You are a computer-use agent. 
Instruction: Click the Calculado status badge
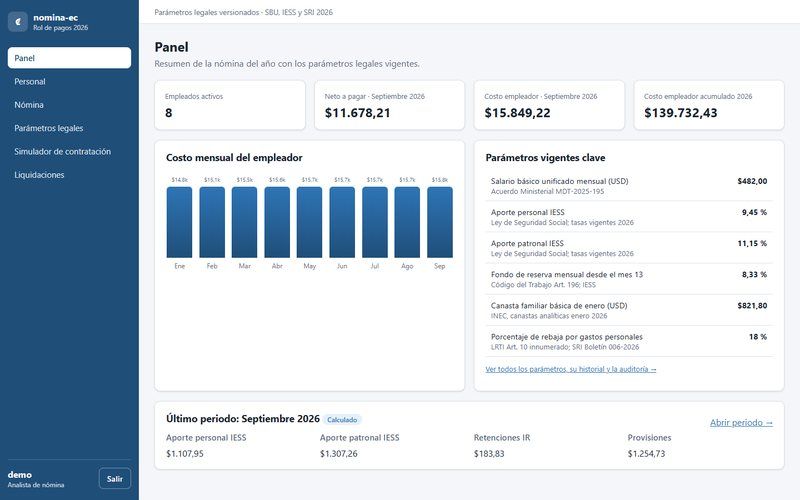click(x=342, y=419)
